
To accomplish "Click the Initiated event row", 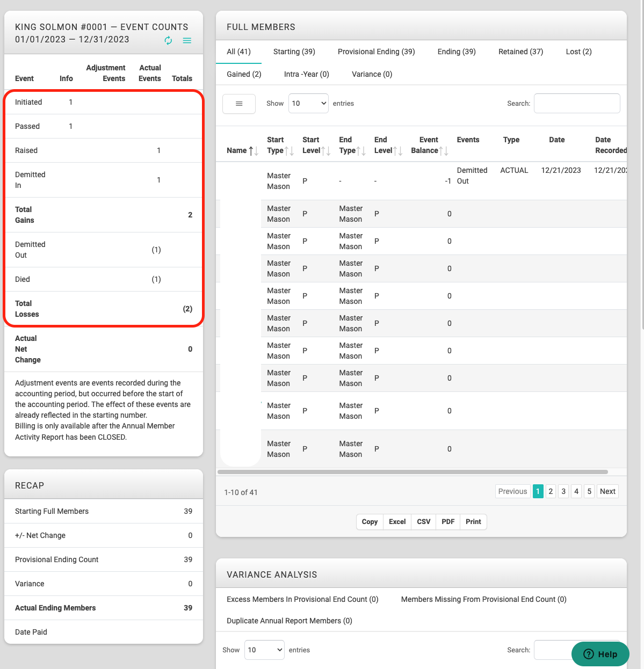I will pyautogui.click(x=104, y=102).
